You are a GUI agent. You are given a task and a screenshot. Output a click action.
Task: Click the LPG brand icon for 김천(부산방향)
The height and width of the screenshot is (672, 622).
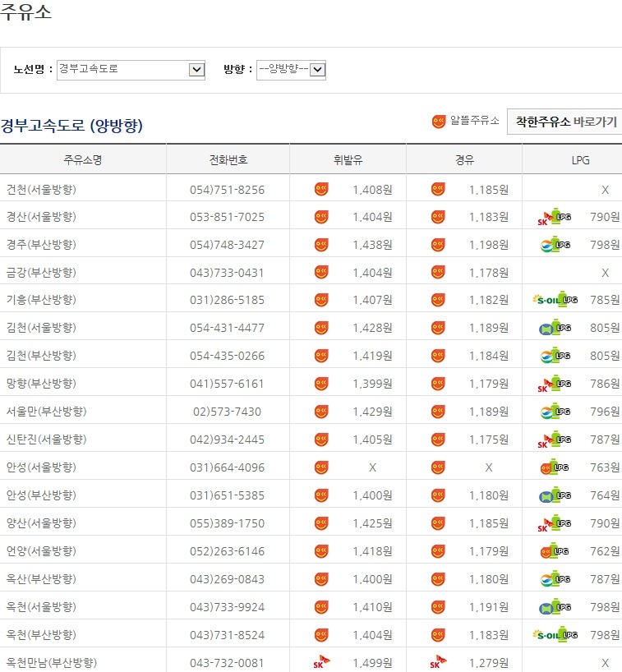[555, 356]
